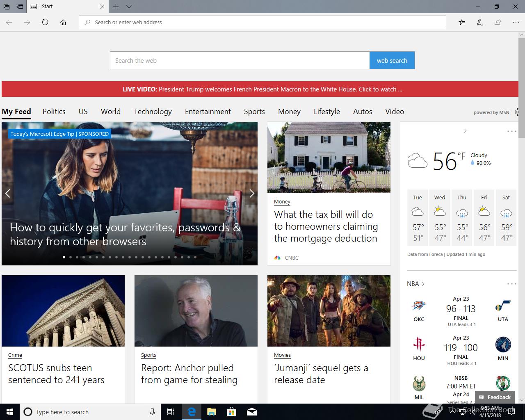Open File Explorer from taskbar
The image size is (525, 420).
click(211, 412)
